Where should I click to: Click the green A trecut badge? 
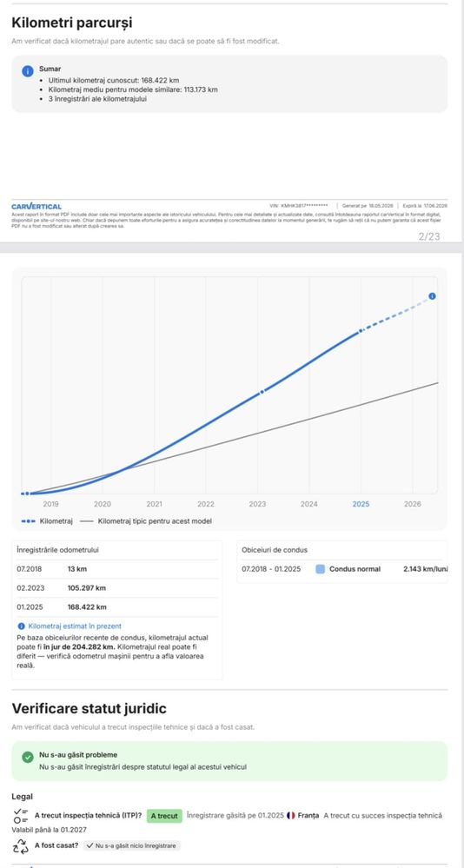164,815
